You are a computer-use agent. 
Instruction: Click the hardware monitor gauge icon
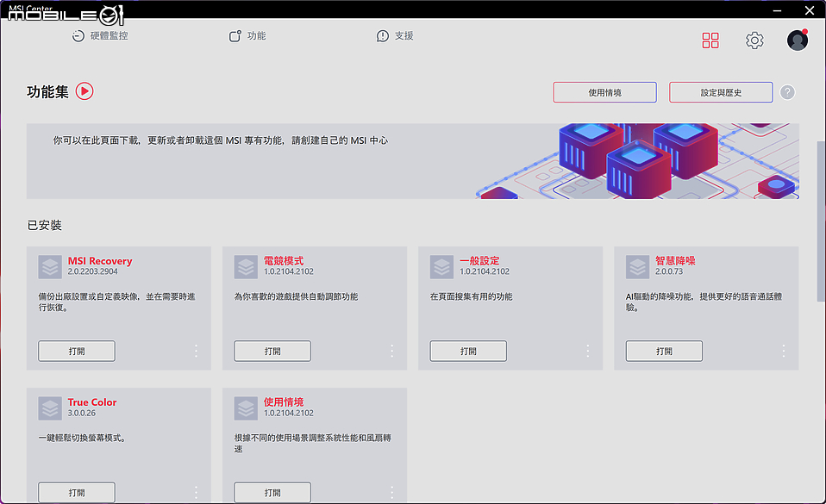[78, 36]
